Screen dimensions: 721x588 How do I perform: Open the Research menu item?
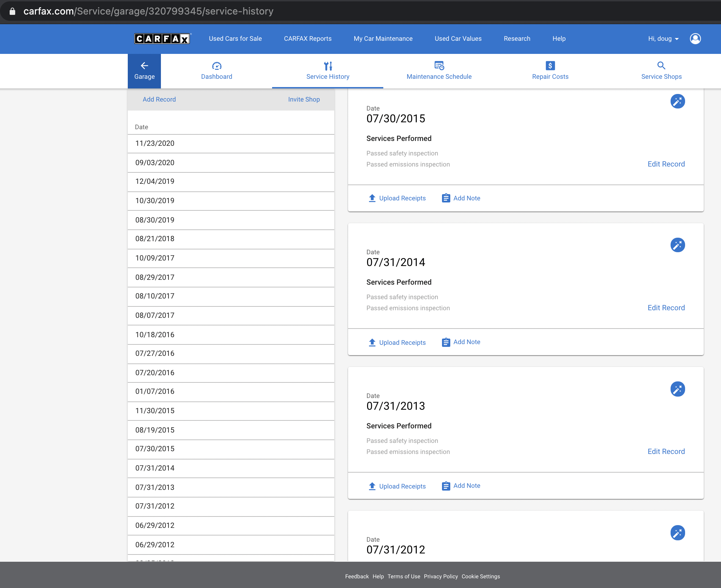517,39
